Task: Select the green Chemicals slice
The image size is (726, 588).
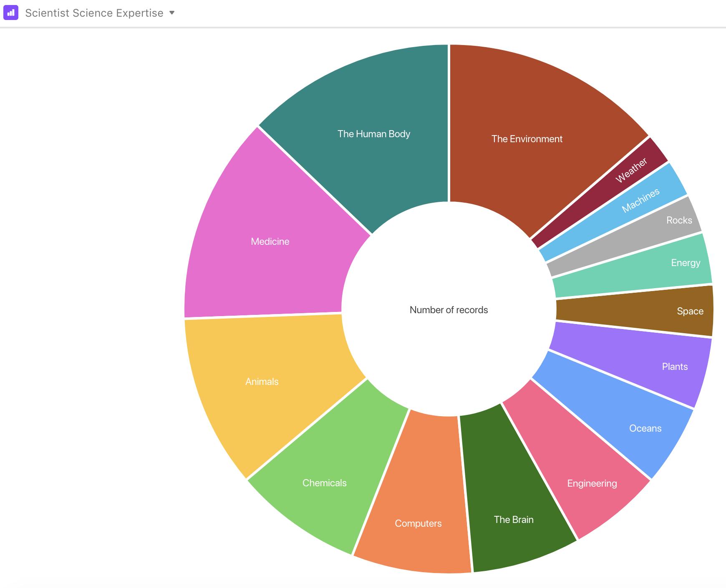Action: [324, 483]
